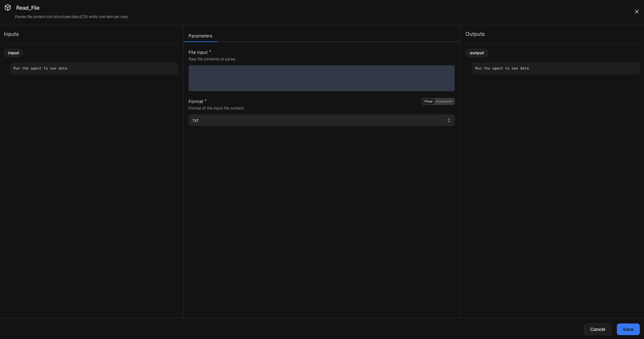Screen dimensions: 644x339
Task: Select the Parameters tab header
Action: click(x=200, y=36)
